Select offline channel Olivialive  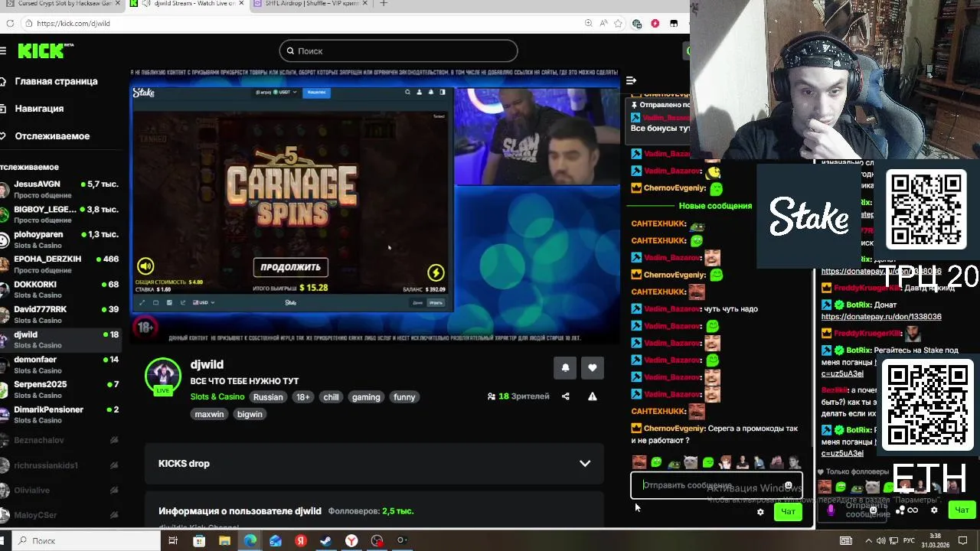point(60,491)
